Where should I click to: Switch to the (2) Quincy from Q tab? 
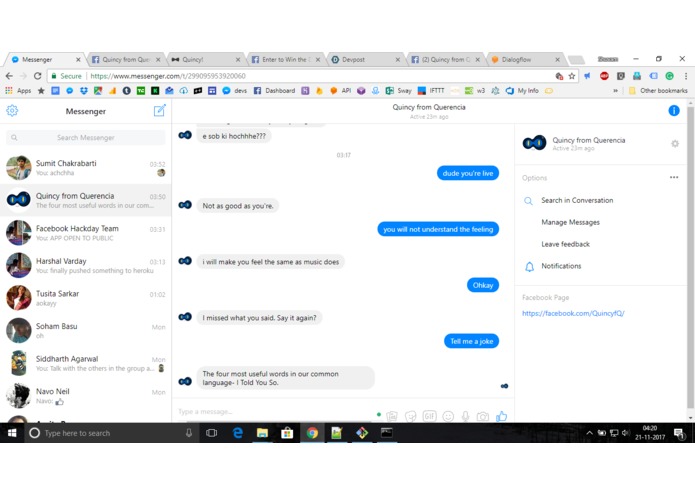446,59
